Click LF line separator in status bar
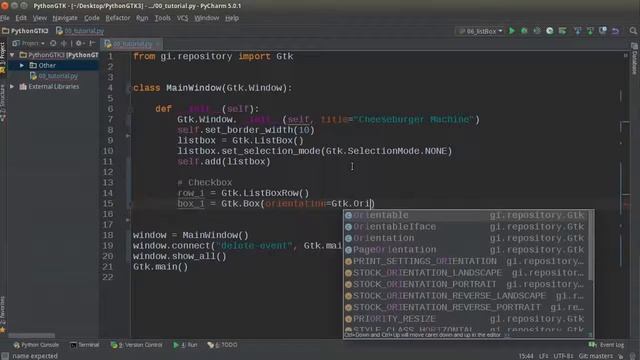The width and height of the screenshot is (640, 360). (543, 356)
